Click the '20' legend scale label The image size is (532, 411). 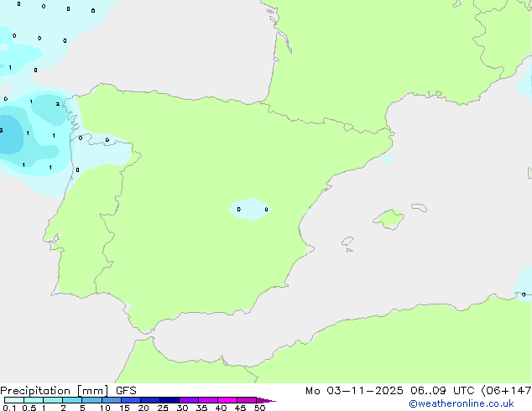(143, 408)
